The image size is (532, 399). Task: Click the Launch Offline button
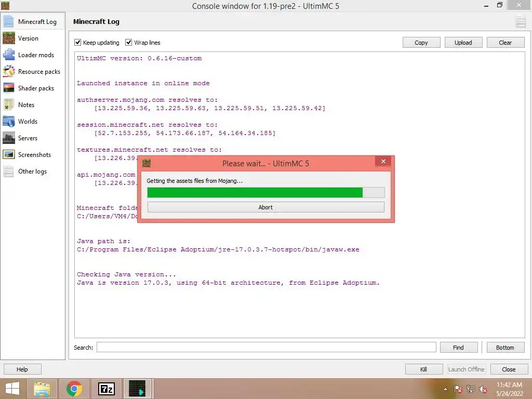(467, 369)
